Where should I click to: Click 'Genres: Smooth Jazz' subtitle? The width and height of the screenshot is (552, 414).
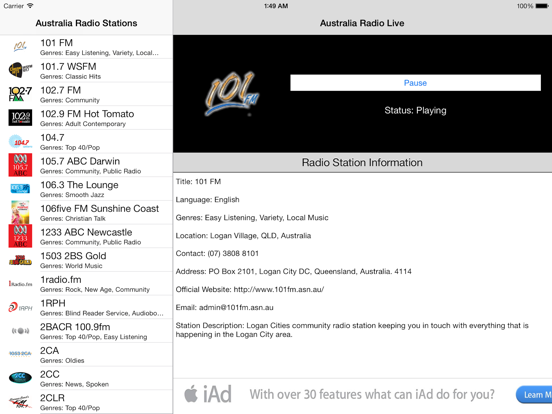[x=72, y=195]
